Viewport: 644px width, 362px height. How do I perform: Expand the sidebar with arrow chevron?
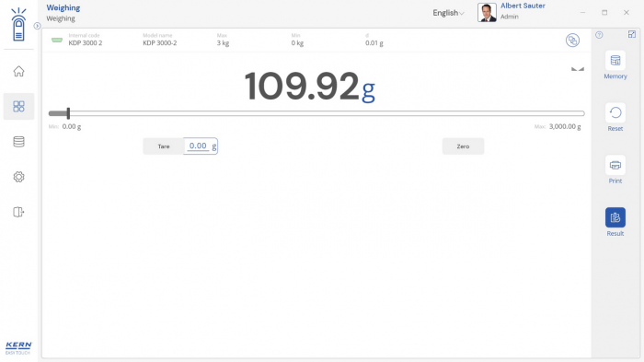point(37,26)
